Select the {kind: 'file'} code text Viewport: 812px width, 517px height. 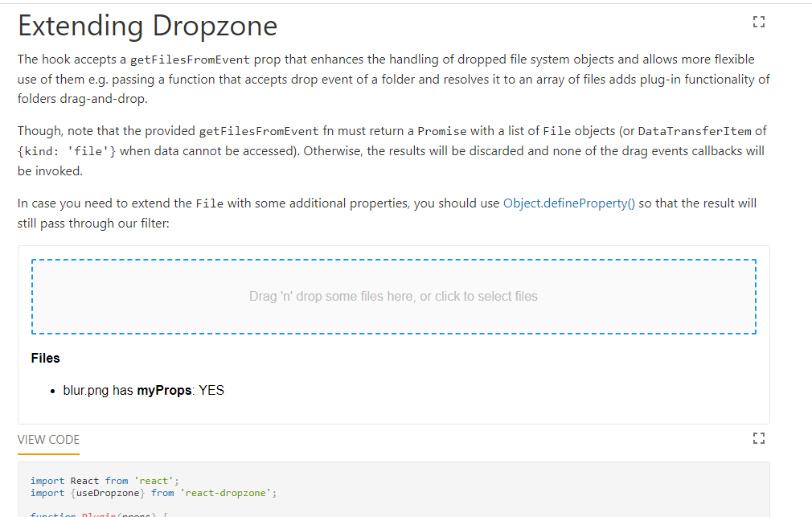[x=68, y=150]
